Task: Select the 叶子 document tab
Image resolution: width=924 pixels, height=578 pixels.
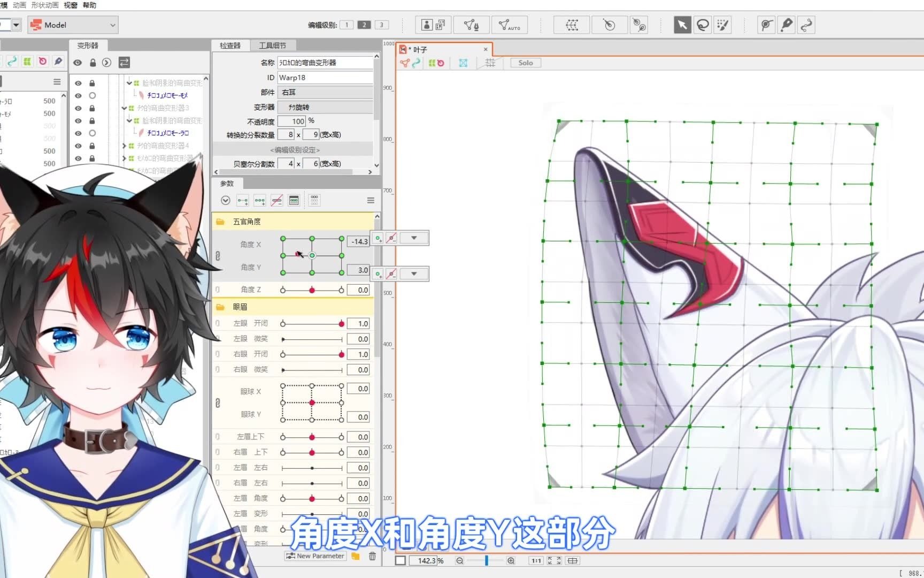Action: tap(444, 49)
